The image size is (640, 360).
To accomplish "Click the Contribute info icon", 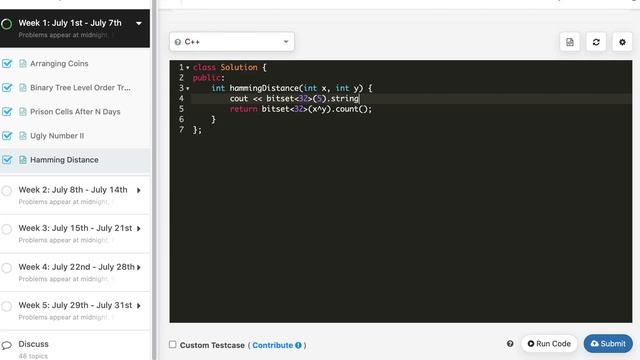I will click(298, 345).
